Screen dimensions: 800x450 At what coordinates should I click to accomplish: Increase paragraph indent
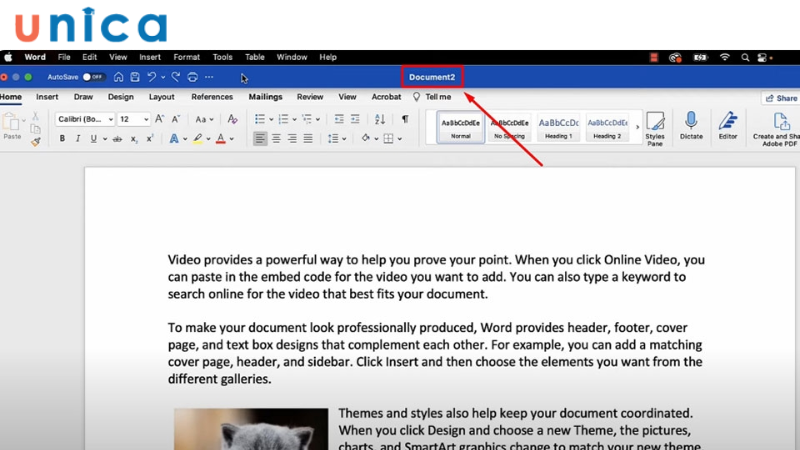tap(355, 119)
